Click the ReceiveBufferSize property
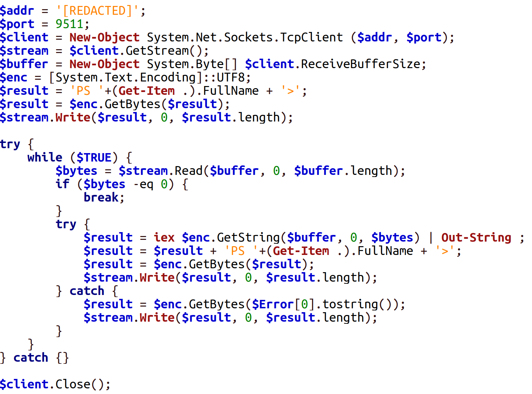This screenshot has height=394, width=532. coord(360,64)
